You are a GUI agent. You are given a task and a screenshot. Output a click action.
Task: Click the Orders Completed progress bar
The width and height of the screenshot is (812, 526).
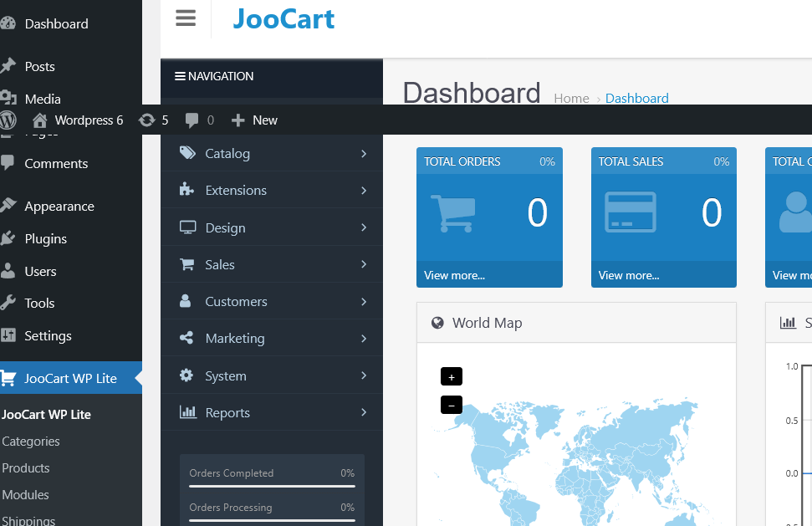coord(272,486)
